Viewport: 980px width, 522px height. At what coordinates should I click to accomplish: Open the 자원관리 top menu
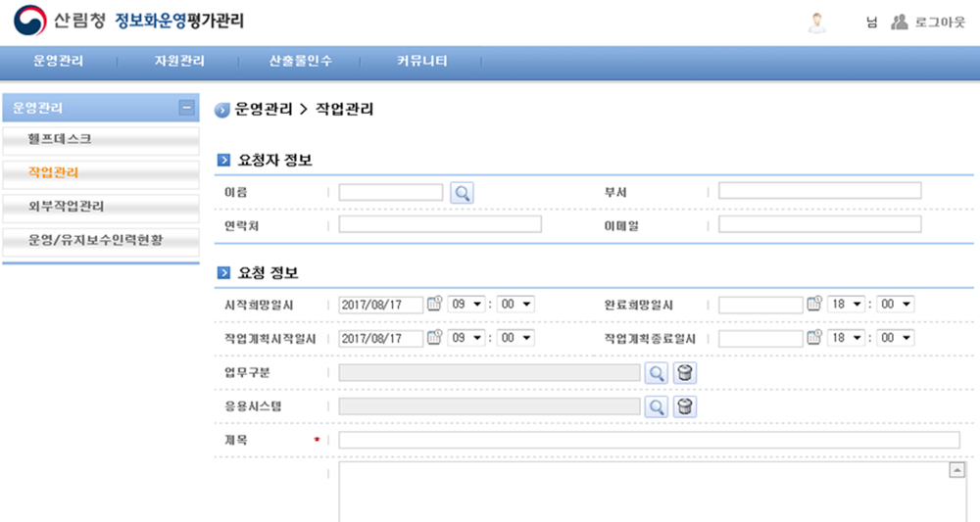click(x=179, y=61)
